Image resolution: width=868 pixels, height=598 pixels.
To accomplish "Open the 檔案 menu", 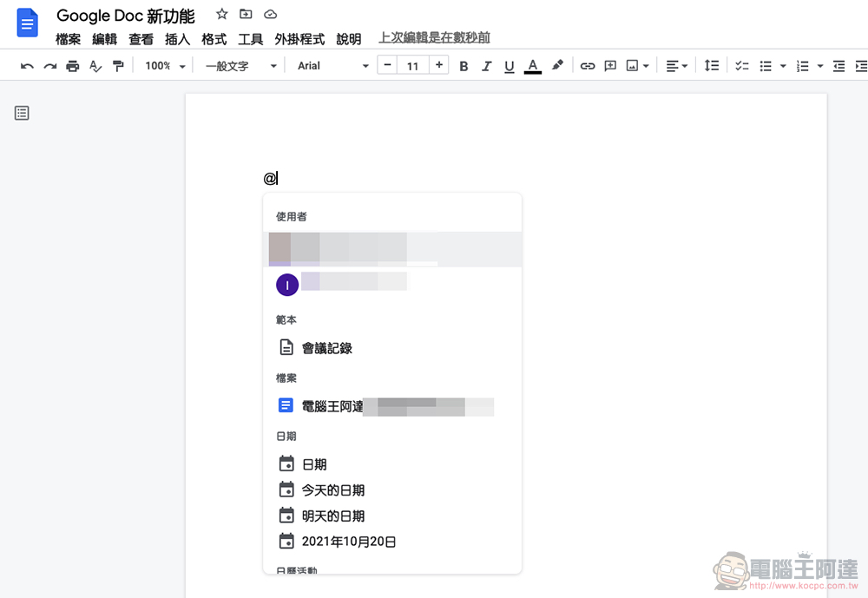I will pos(68,39).
